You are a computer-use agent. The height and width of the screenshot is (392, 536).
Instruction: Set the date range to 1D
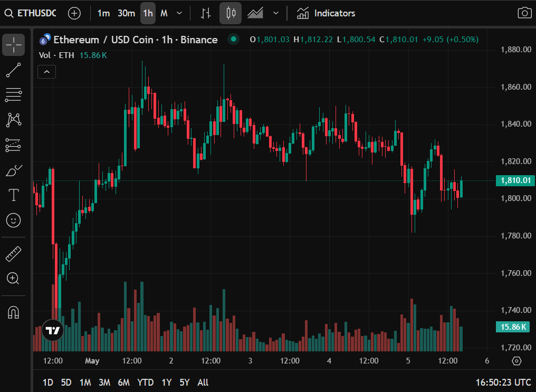click(x=48, y=382)
